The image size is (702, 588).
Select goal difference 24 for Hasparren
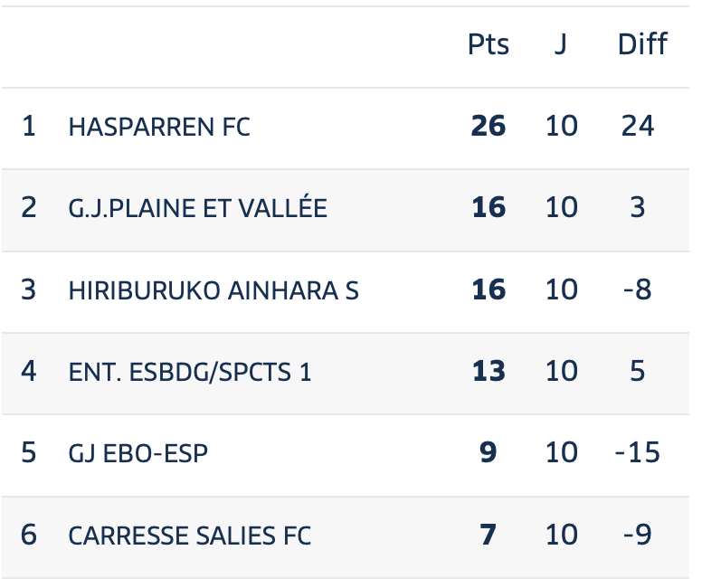pos(638,126)
